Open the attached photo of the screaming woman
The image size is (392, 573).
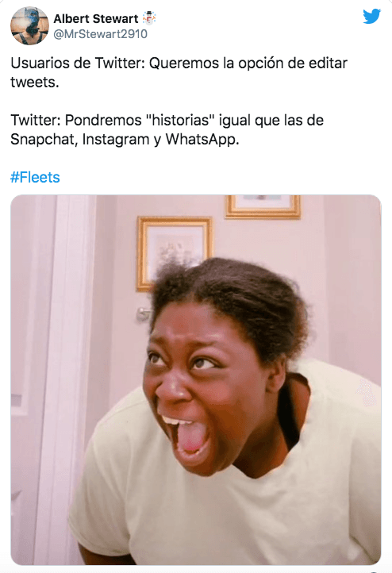[x=196, y=380]
